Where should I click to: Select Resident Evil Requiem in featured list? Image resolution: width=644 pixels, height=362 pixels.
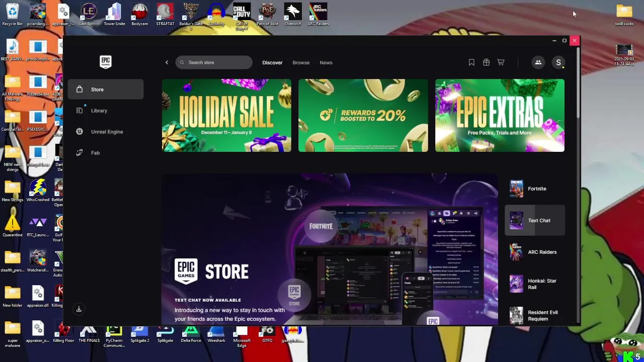[x=535, y=315]
